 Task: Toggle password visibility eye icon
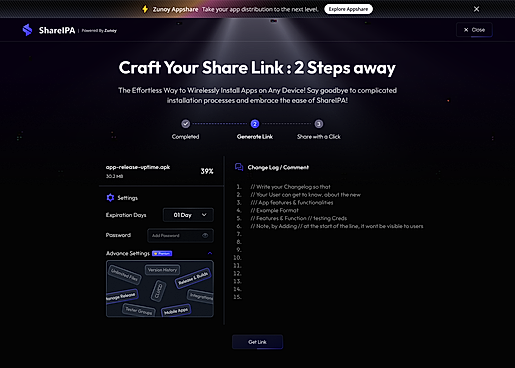coord(205,235)
